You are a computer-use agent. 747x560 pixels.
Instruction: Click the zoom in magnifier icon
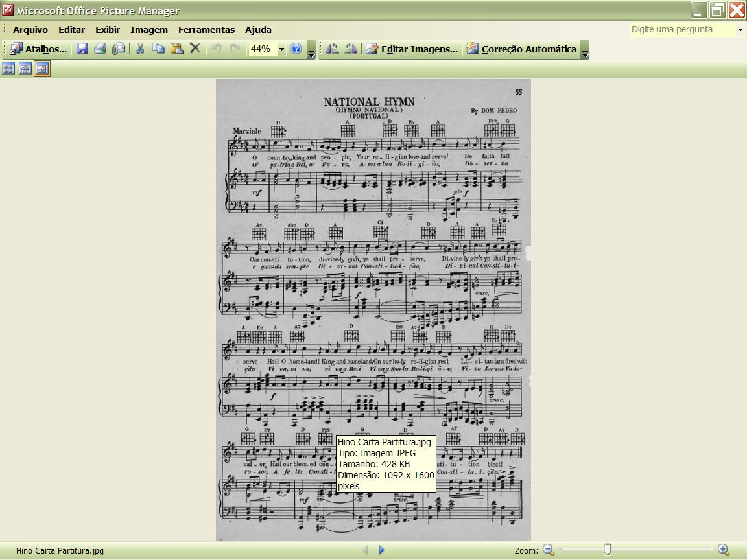724,550
